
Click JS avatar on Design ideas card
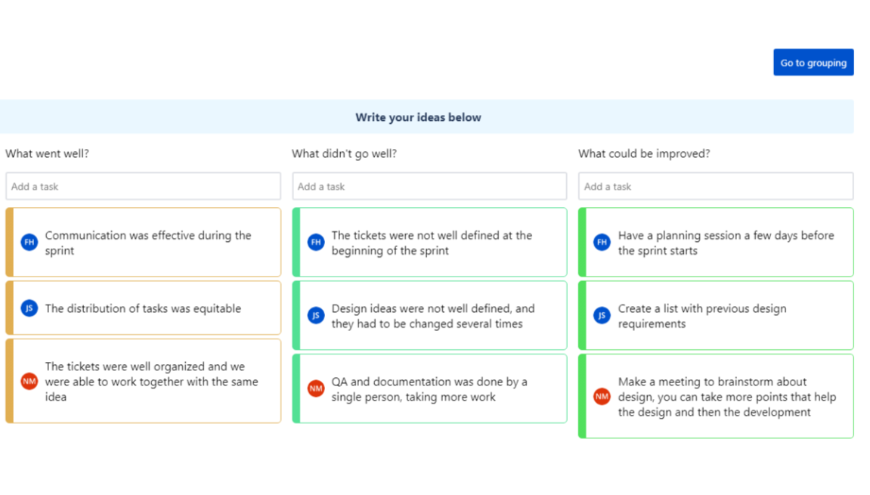(x=316, y=315)
